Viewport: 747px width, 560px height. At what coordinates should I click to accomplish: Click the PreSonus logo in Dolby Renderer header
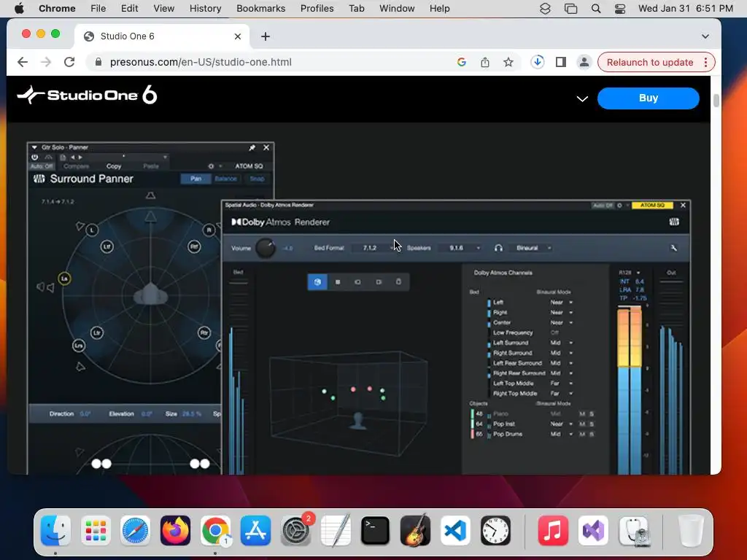pos(673,222)
